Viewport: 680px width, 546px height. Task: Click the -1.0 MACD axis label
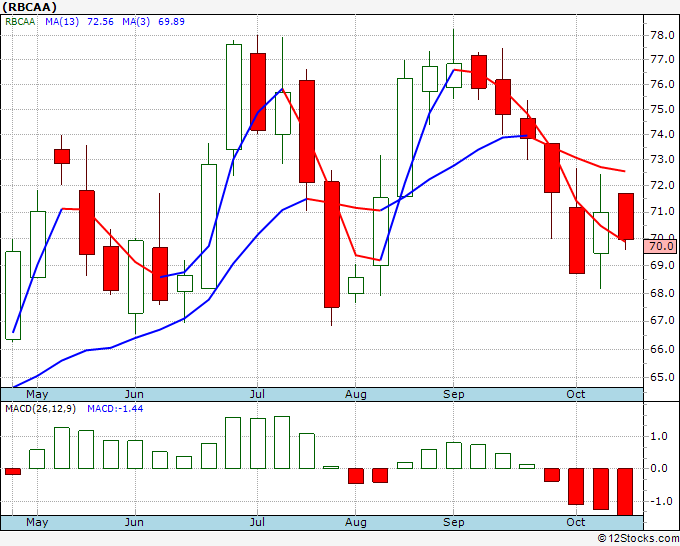tap(660, 501)
